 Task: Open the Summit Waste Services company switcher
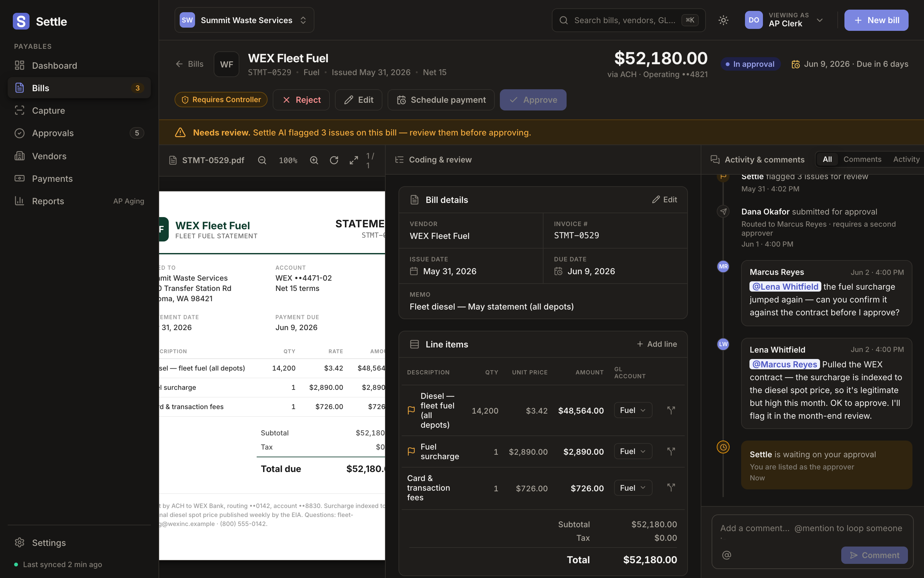click(244, 20)
